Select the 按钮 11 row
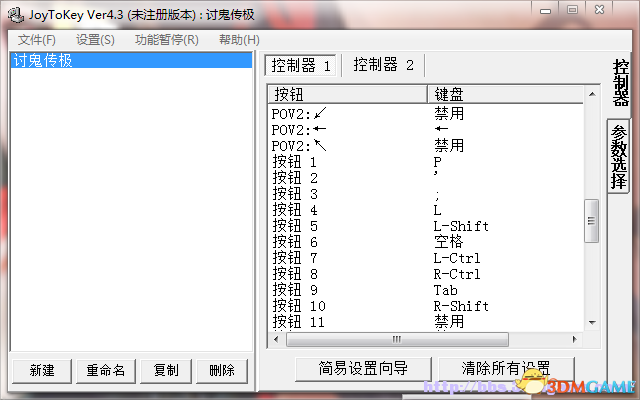 (427, 322)
